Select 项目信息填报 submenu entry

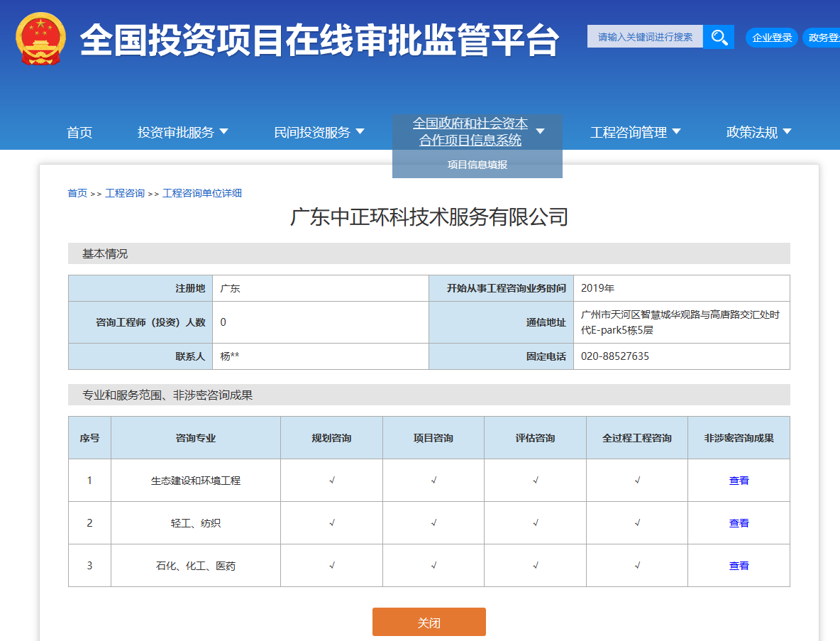pos(477,165)
